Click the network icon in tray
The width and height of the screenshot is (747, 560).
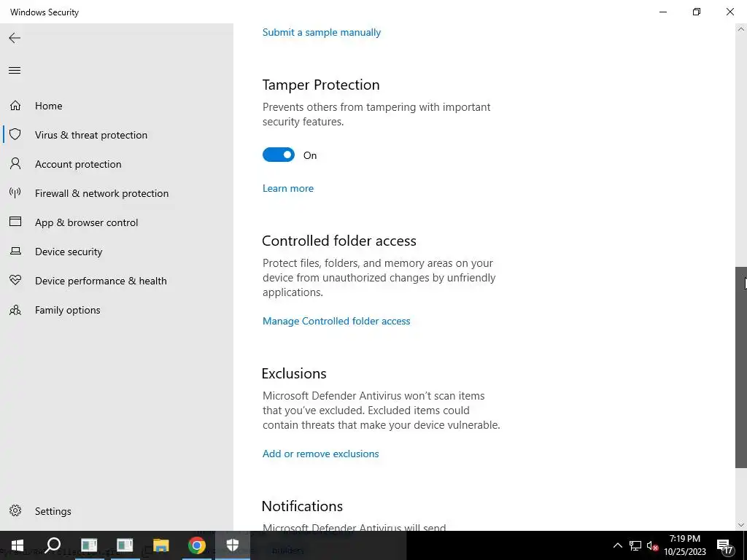(635, 545)
